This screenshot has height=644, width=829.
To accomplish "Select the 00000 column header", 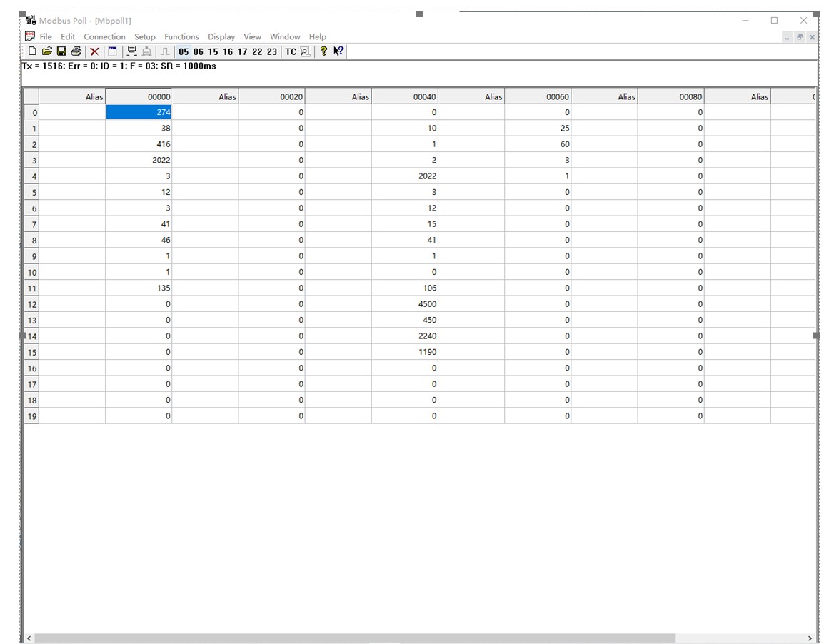I will (x=139, y=96).
